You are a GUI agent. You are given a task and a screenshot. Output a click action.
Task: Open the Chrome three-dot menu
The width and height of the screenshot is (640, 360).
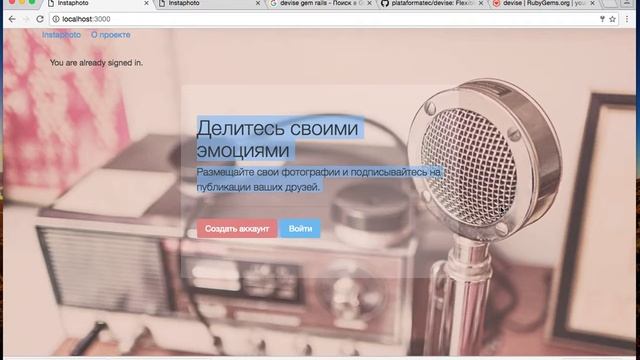[627, 19]
